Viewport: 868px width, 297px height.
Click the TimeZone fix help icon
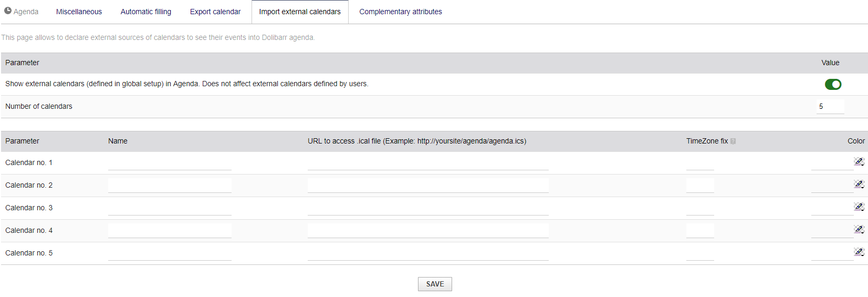(x=733, y=141)
